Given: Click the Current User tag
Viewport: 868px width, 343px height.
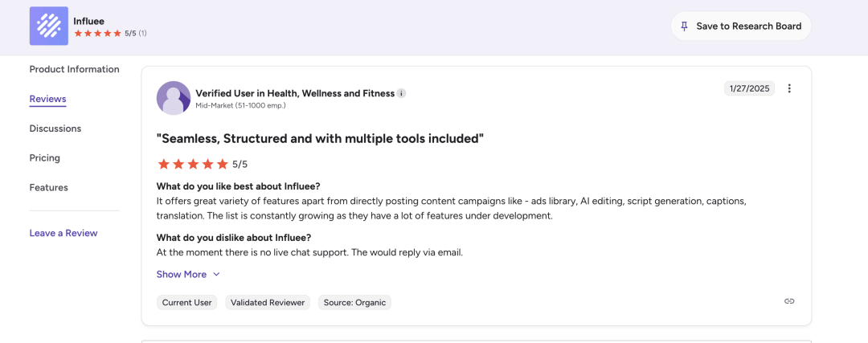Looking at the screenshot, I should pyautogui.click(x=187, y=303).
